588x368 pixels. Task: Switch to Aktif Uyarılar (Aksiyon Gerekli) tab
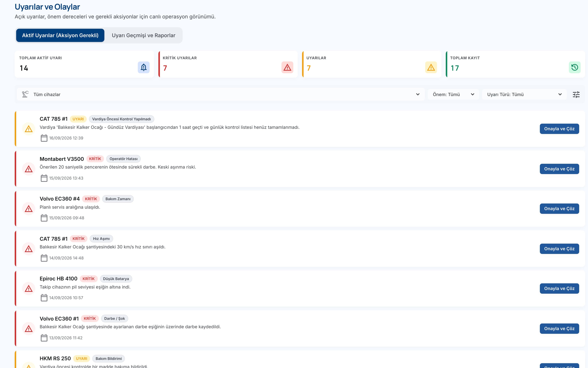pyautogui.click(x=60, y=35)
